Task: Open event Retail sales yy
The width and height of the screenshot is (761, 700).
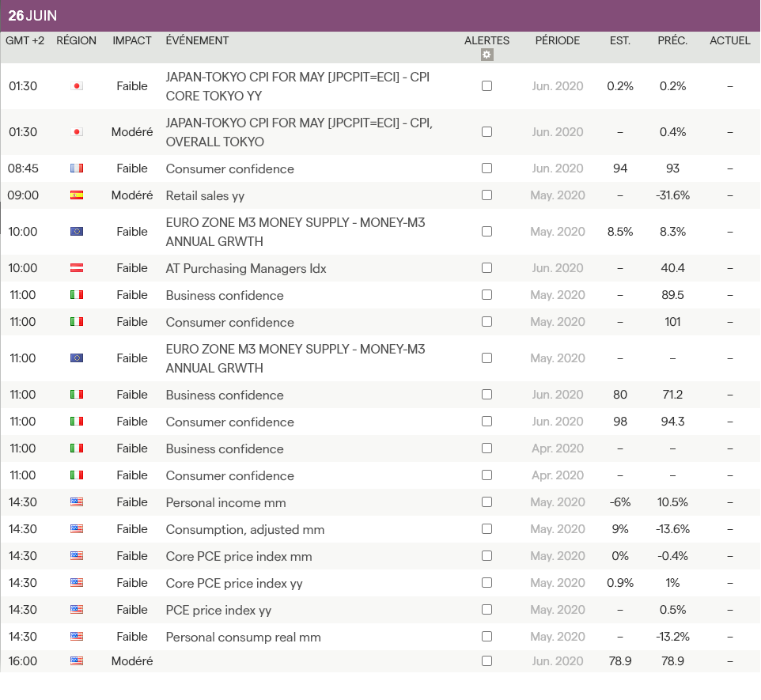Action: coord(205,195)
